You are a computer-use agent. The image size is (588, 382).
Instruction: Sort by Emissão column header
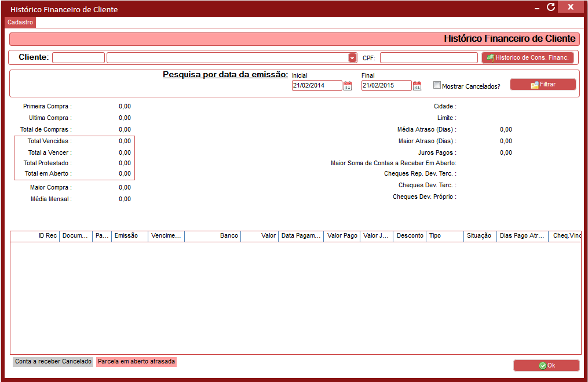[x=130, y=236]
